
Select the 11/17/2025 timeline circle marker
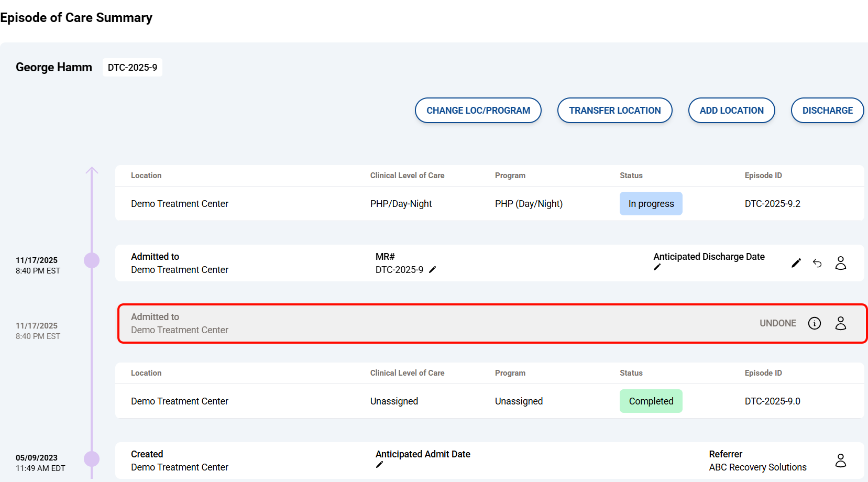click(x=92, y=260)
